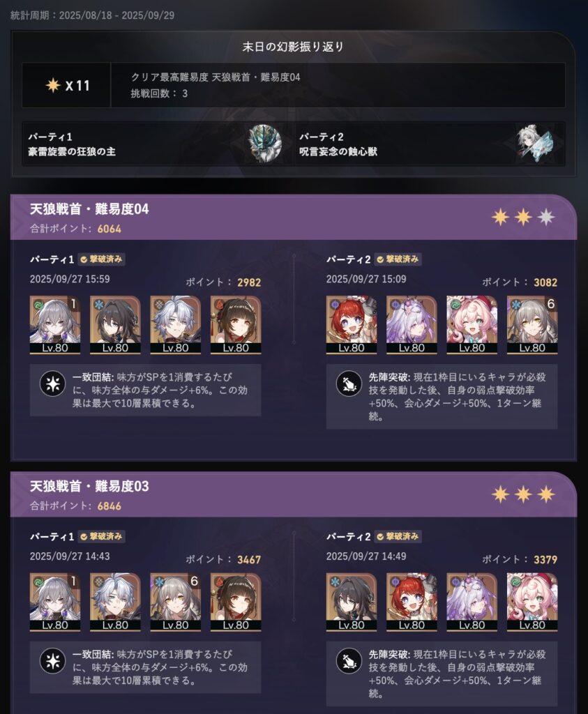
Task: Click the 先陣突破 buff icon in 難易度03
Action: (349, 661)
